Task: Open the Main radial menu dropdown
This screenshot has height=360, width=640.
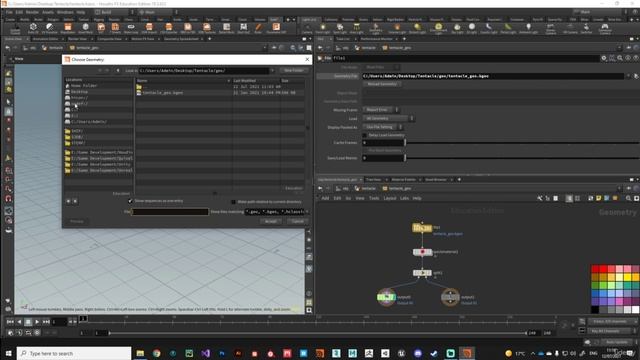Action: click(158, 12)
